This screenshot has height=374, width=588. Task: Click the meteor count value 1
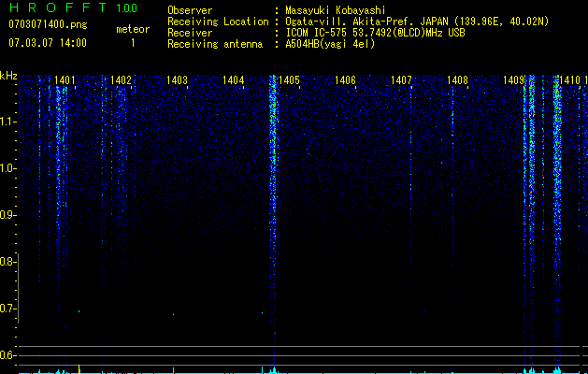coord(133,43)
